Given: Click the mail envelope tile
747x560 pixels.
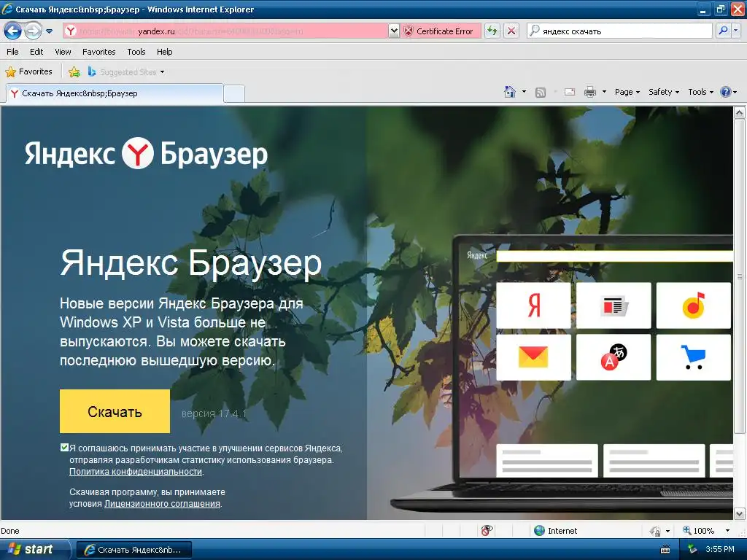Looking at the screenshot, I should point(533,357).
